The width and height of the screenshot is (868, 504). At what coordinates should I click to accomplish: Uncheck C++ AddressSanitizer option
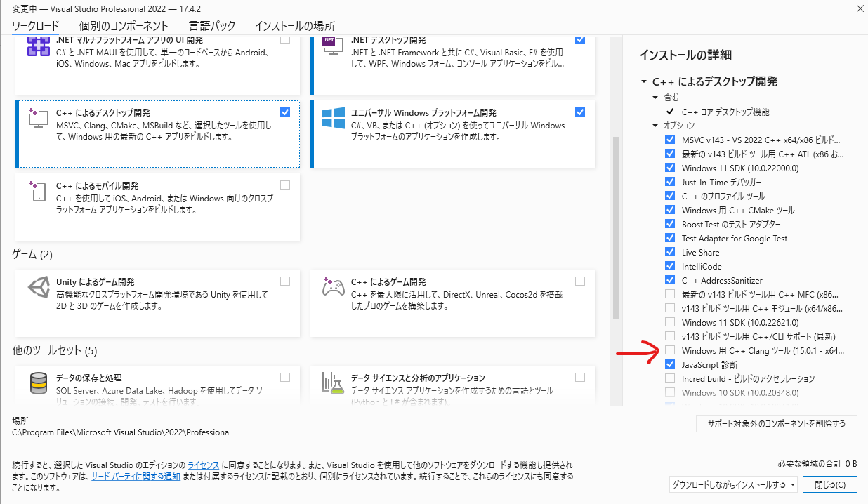click(x=670, y=280)
